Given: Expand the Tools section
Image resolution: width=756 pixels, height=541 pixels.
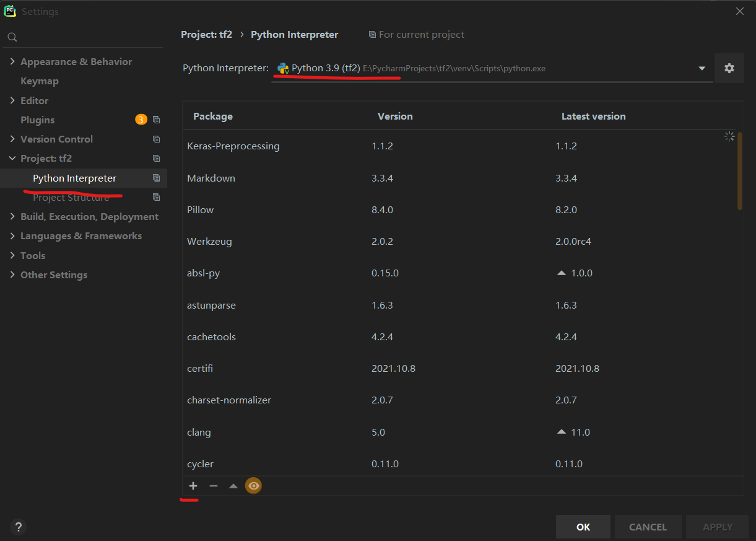Looking at the screenshot, I should tap(12, 255).
